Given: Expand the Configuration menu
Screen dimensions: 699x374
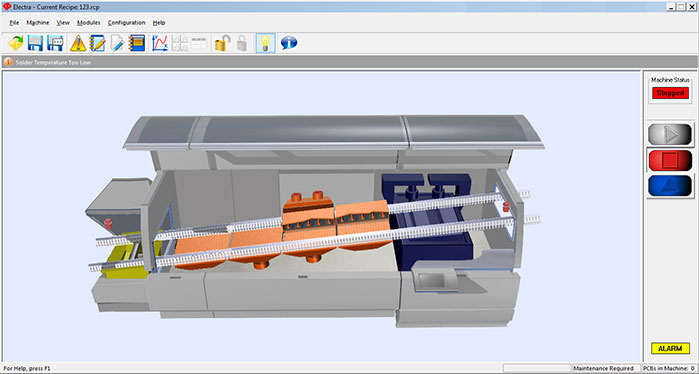Looking at the screenshot, I should pos(127,23).
